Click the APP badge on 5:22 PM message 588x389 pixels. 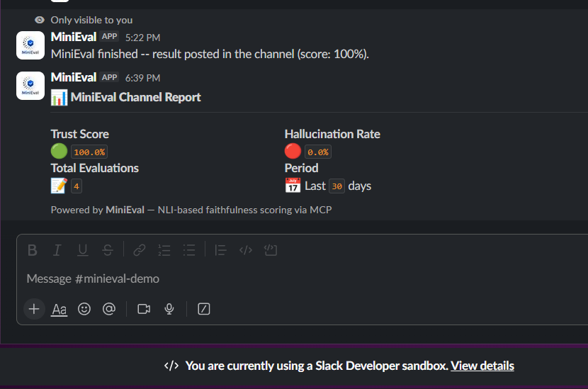(110, 36)
